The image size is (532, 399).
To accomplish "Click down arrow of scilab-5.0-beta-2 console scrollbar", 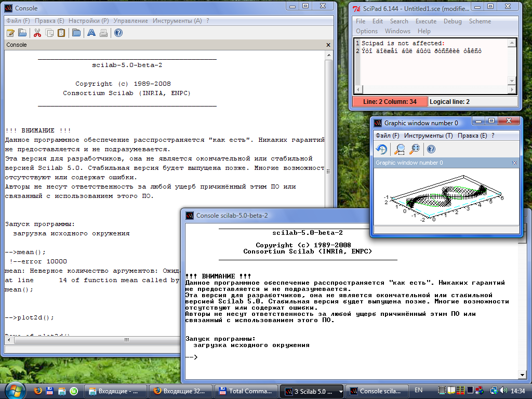I will pyautogui.click(x=522, y=375).
